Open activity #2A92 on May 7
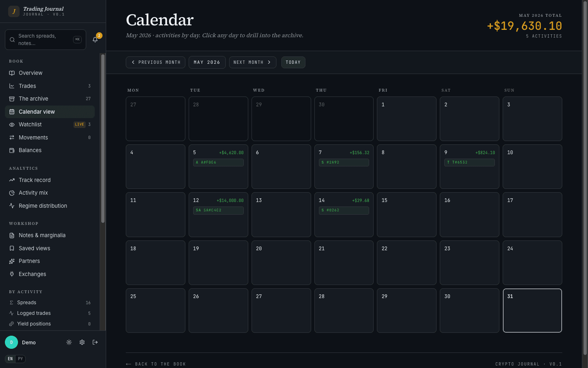The width and height of the screenshot is (588, 368). pyautogui.click(x=344, y=162)
